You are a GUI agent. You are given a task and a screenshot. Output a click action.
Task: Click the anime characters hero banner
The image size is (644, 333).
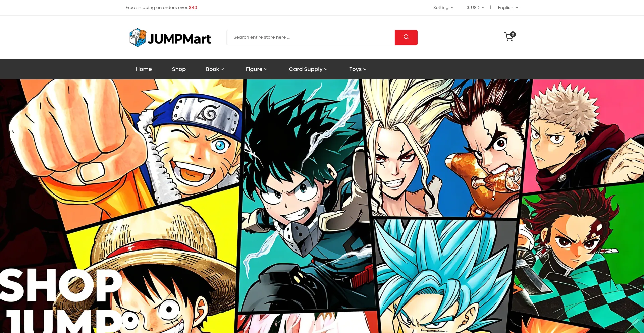coord(322,206)
